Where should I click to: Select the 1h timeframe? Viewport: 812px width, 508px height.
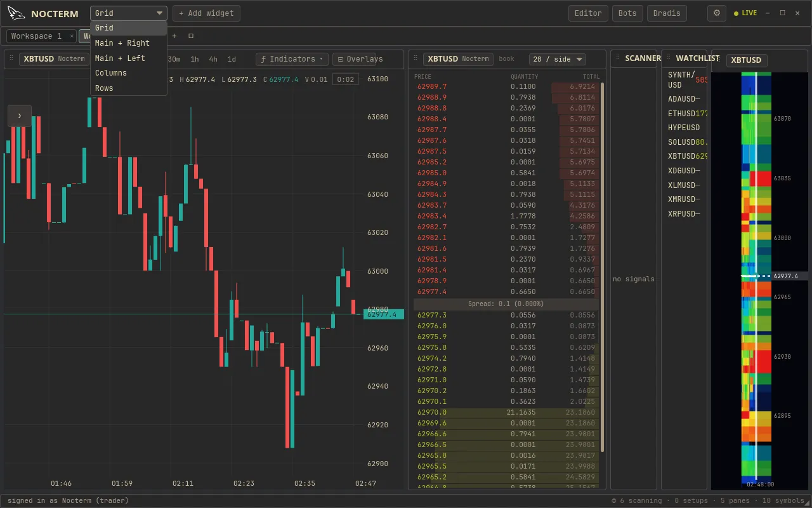click(195, 59)
